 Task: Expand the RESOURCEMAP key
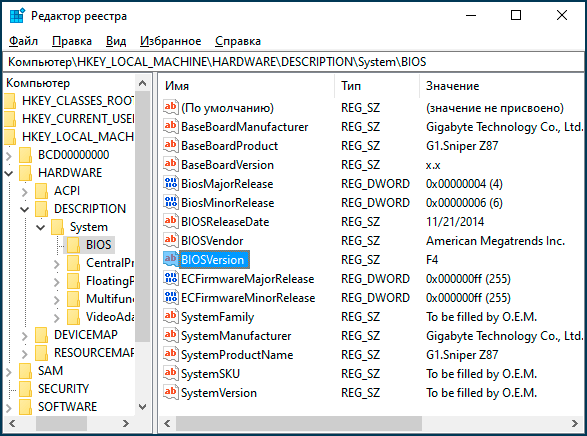[25, 354]
